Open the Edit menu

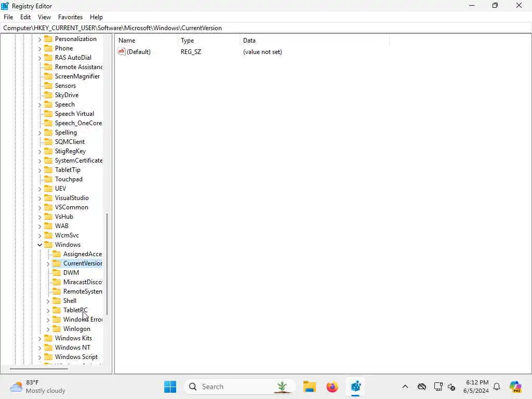pyautogui.click(x=25, y=17)
